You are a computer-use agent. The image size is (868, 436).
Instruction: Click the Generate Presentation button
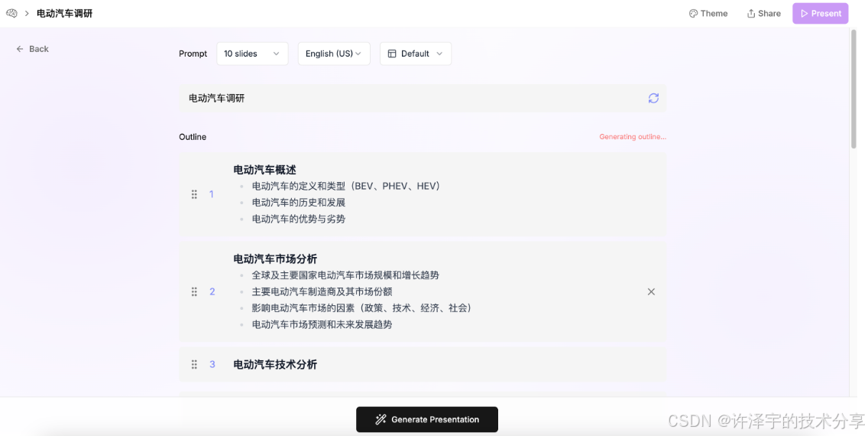[x=427, y=419]
